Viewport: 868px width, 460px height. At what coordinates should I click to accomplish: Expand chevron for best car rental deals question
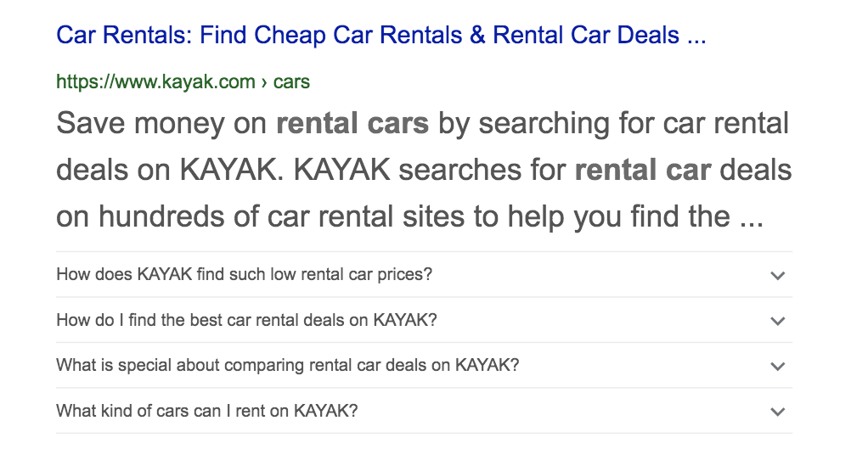click(x=776, y=321)
